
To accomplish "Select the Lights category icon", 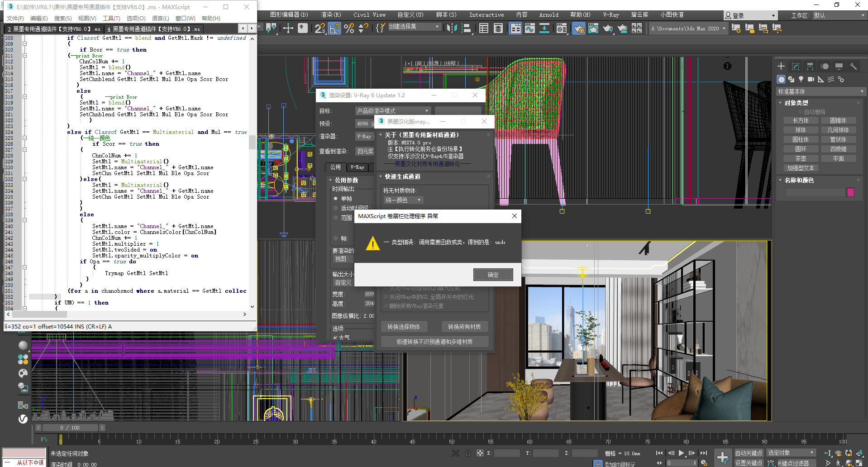I will click(801, 79).
